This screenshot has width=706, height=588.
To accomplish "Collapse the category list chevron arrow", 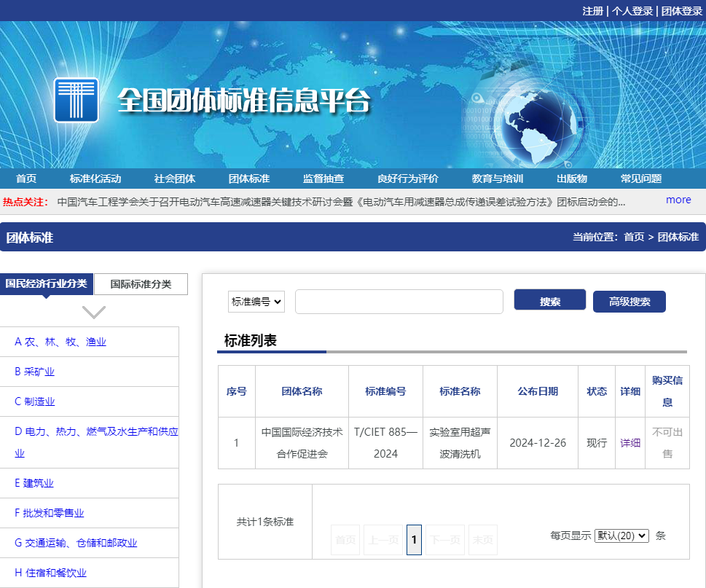I will 94,312.
